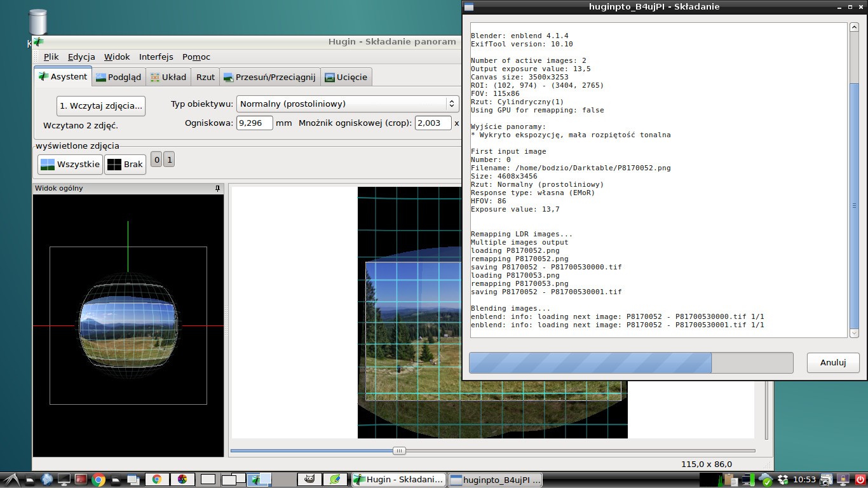Toggle visibility of image 1

coord(168,159)
